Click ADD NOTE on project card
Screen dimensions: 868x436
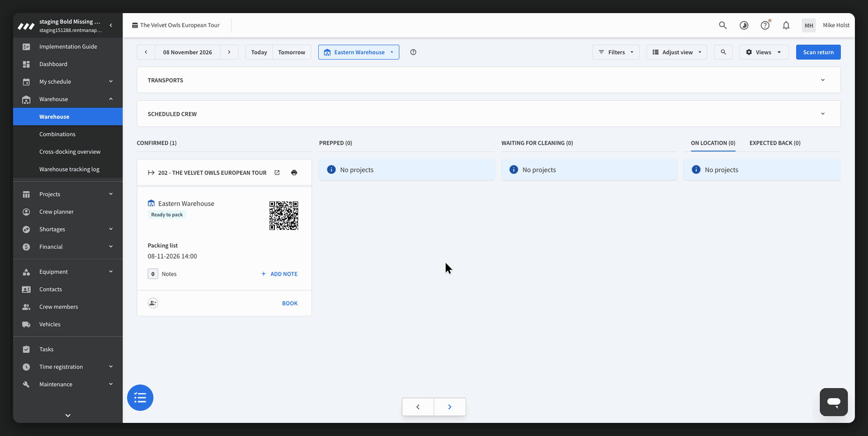pos(279,274)
